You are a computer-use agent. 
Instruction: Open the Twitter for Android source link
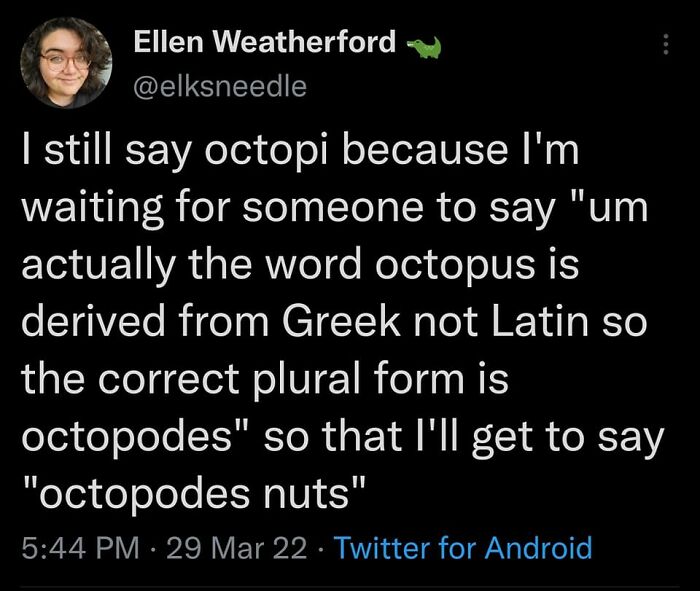(463, 547)
